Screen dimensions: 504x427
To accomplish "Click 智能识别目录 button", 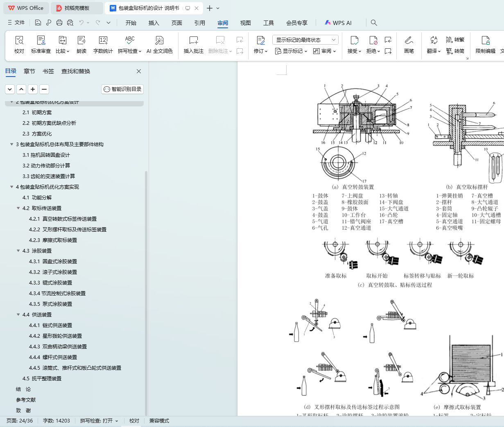I will pos(122,89).
